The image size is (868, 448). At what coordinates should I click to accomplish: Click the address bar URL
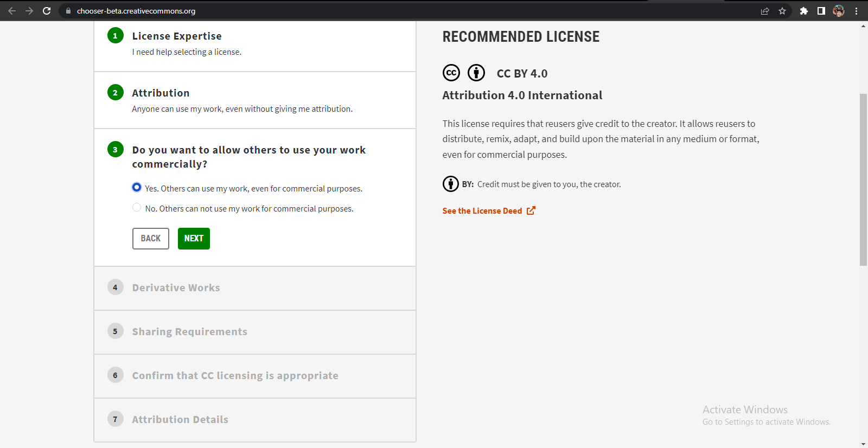pyautogui.click(x=136, y=11)
